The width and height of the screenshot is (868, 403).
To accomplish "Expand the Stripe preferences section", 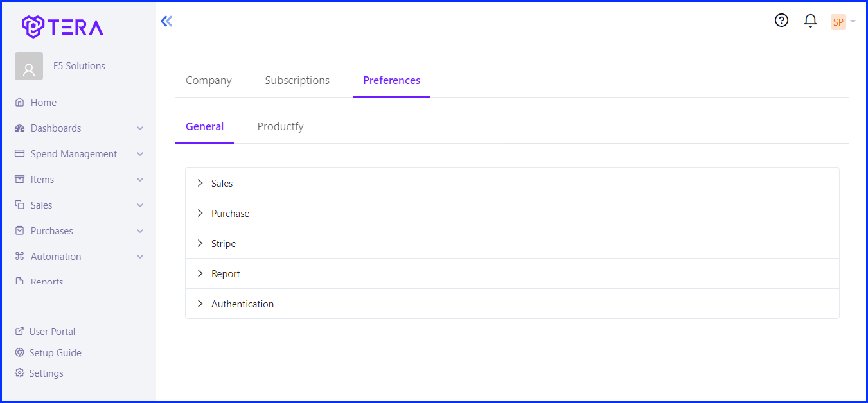I will point(512,243).
